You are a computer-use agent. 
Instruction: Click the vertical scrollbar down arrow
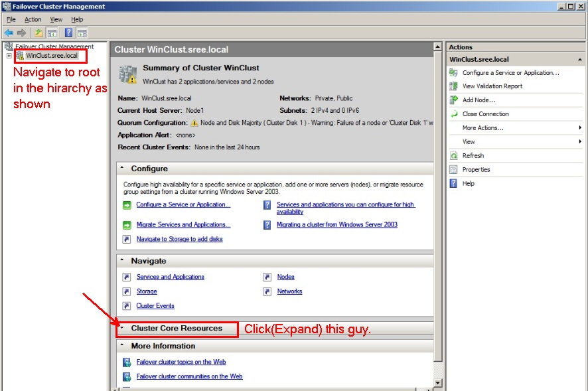click(437, 383)
